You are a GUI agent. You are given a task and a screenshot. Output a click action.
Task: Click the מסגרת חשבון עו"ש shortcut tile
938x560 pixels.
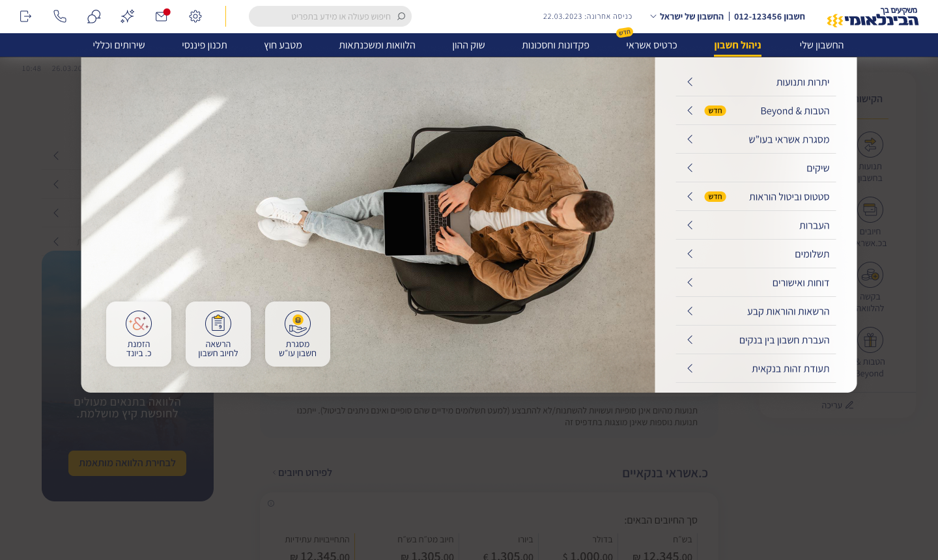[x=298, y=334]
